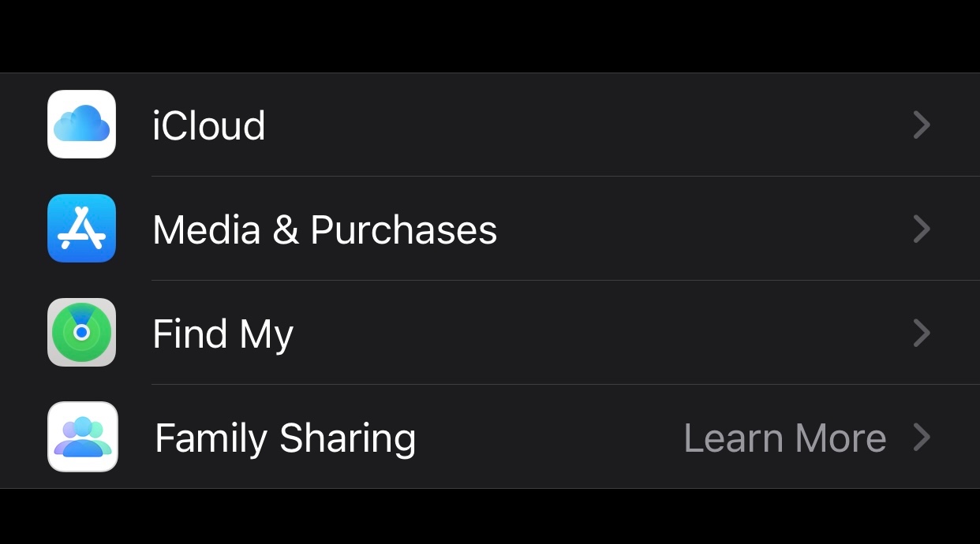
Task: Click the blue dot inside Find My icon
Action: [x=81, y=333]
